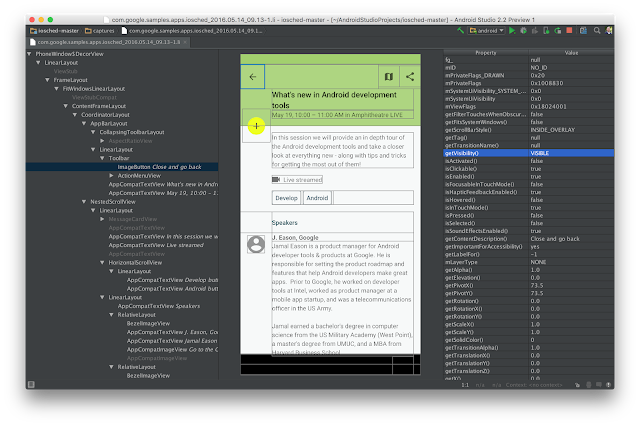This screenshot has height=426, width=640.
Task: Click the share icon in preview toolbar
Action: [410, 77]
